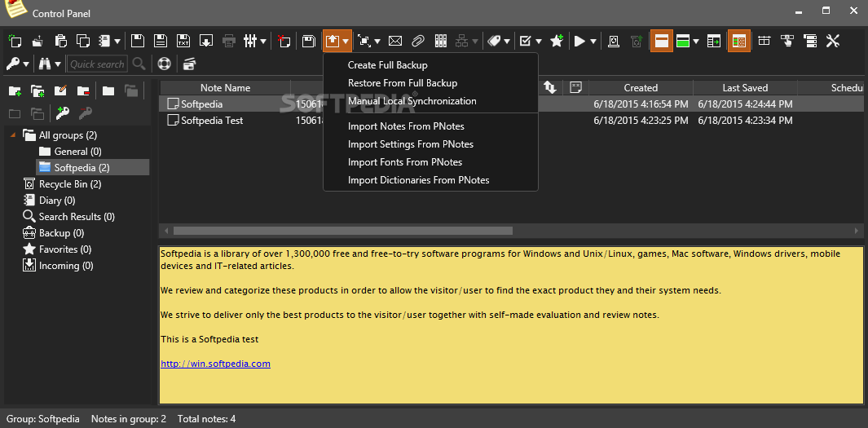
Task: Click the first save note icon
Action: pyautogui.click(x=137, y=41)
